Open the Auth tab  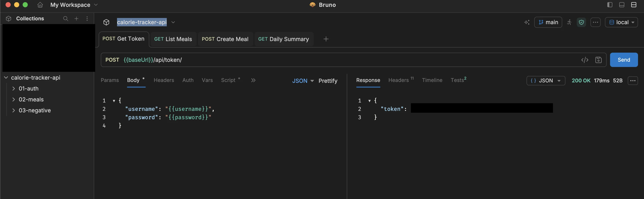(x=188, y=80)
